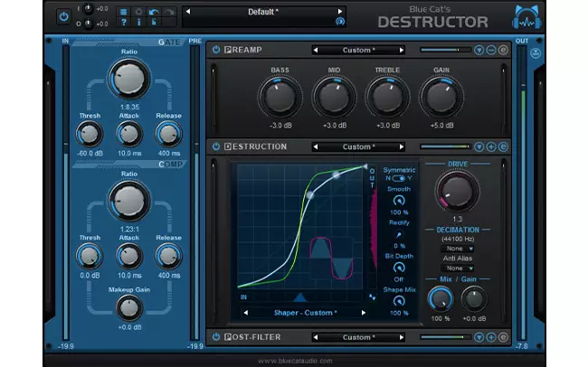The image size is (588, 367).
Task: Click the Shape Mix knob
Action: tap(399, 301)
